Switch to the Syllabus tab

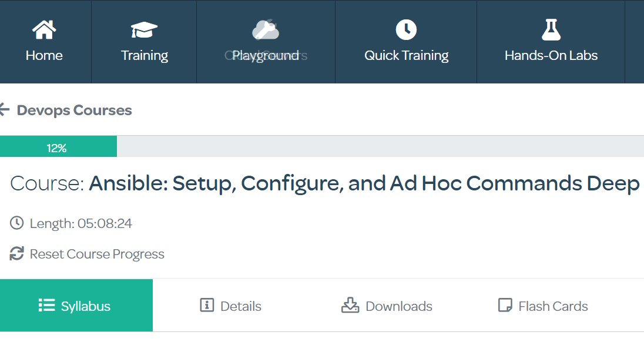tap(76, 306)
